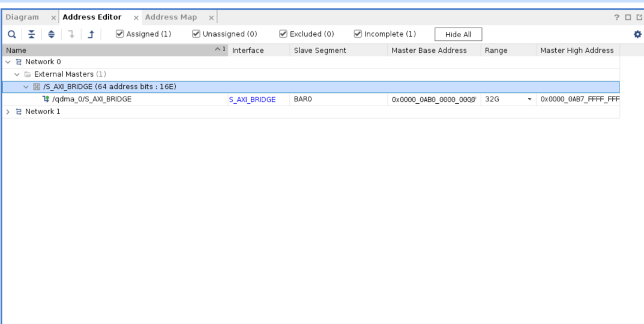Switch to the Diagram tab
The width and height of the screenshot is (644, 324).
click(22, 17)
